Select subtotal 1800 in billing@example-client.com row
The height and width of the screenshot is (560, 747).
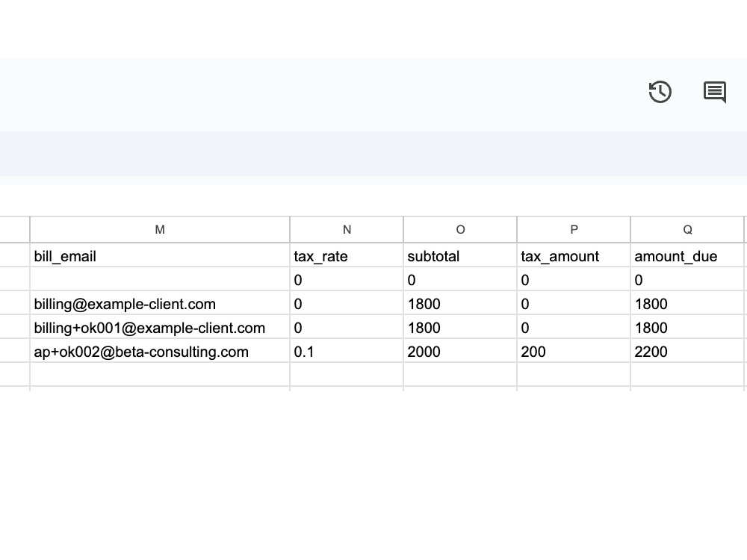[460, 303]
